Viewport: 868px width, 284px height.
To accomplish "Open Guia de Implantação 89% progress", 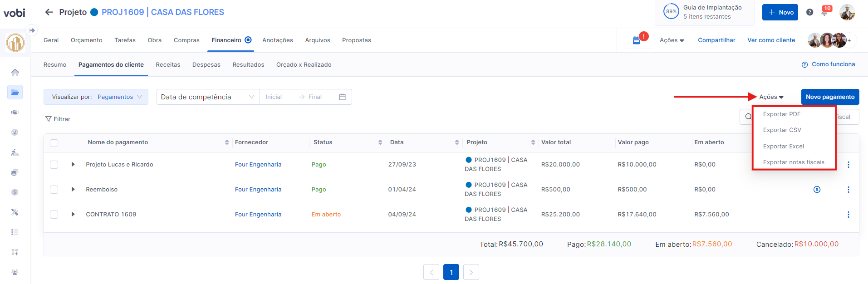I will (x=704, y=12).
